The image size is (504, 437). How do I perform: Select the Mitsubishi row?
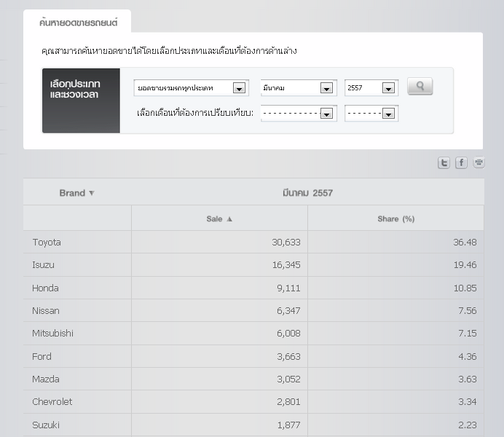(52, 333)
